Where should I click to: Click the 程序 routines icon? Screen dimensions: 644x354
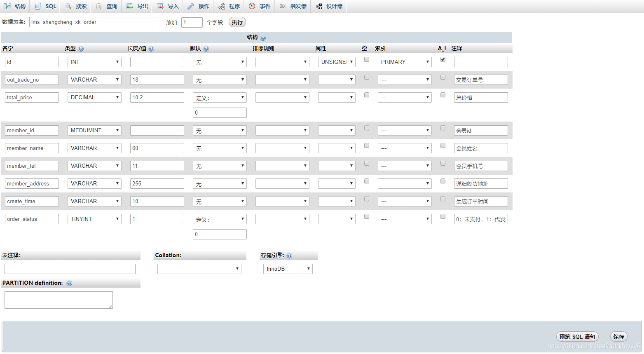(x=222, y=6)
